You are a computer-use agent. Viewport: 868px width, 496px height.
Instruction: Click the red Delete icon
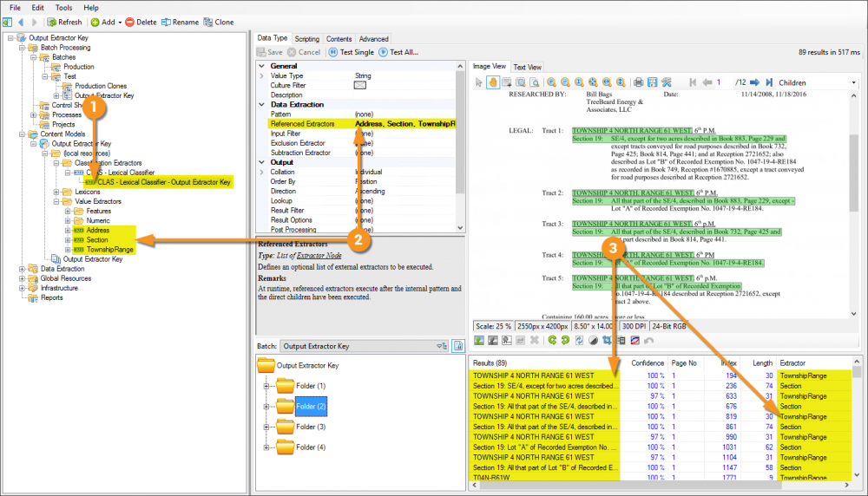(130, 22)
